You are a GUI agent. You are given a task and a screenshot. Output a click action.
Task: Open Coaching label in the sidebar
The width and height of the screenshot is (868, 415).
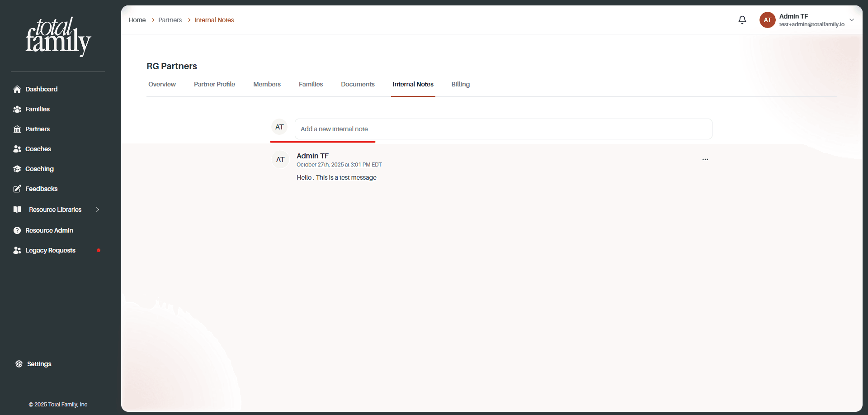click(39, 169)
